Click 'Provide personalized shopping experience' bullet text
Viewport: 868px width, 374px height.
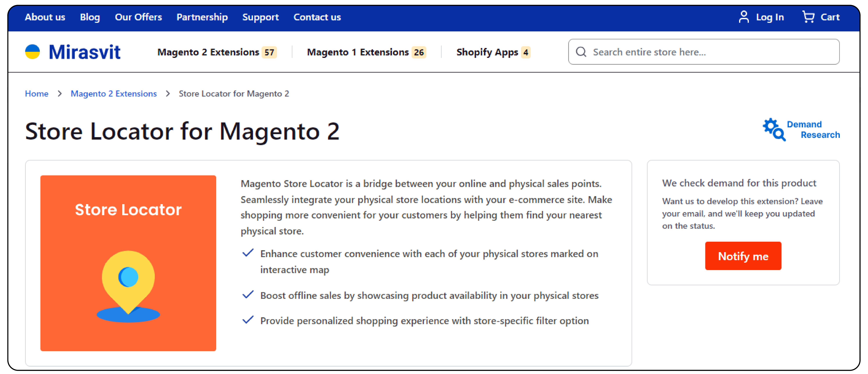pyautogui.click(x=425, y=321)
